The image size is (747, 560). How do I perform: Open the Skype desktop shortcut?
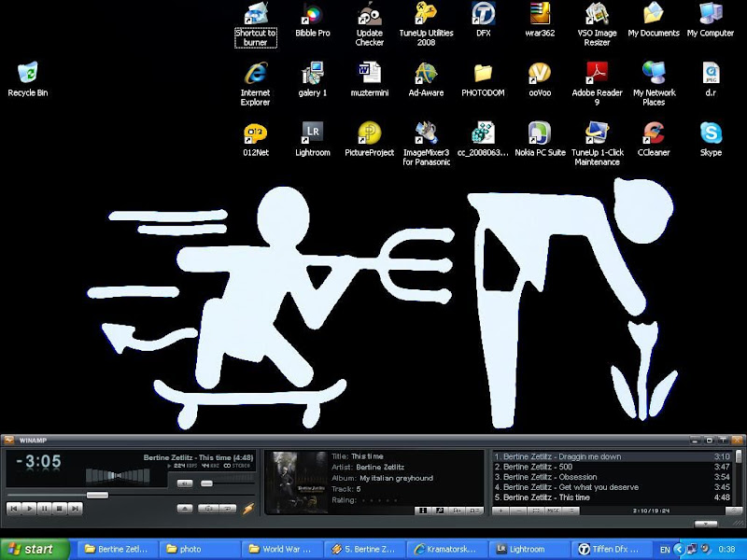point(711,133)
